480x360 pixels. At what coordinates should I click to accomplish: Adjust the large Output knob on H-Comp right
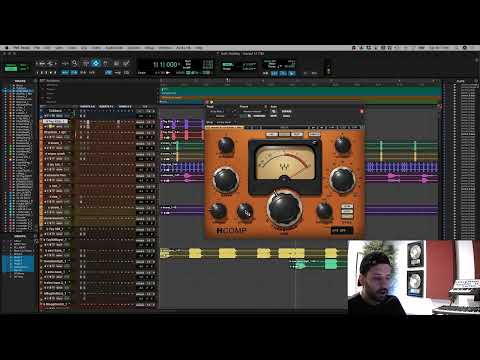342,180
